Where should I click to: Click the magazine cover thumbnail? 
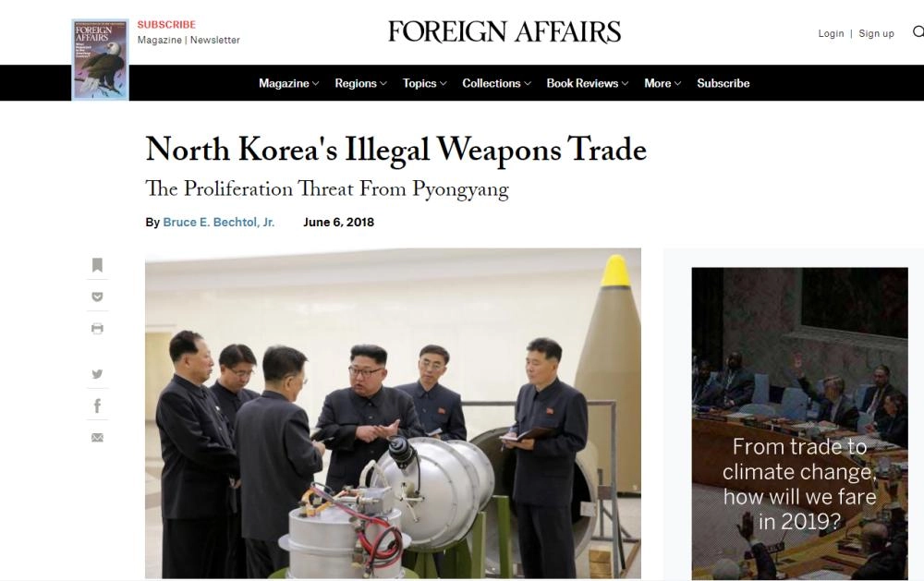(100, 59)
